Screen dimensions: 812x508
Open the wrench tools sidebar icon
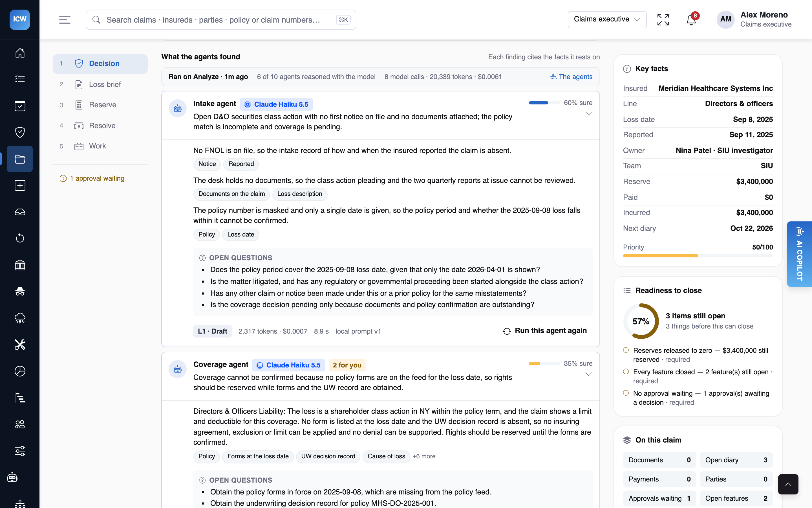point(20,345)
